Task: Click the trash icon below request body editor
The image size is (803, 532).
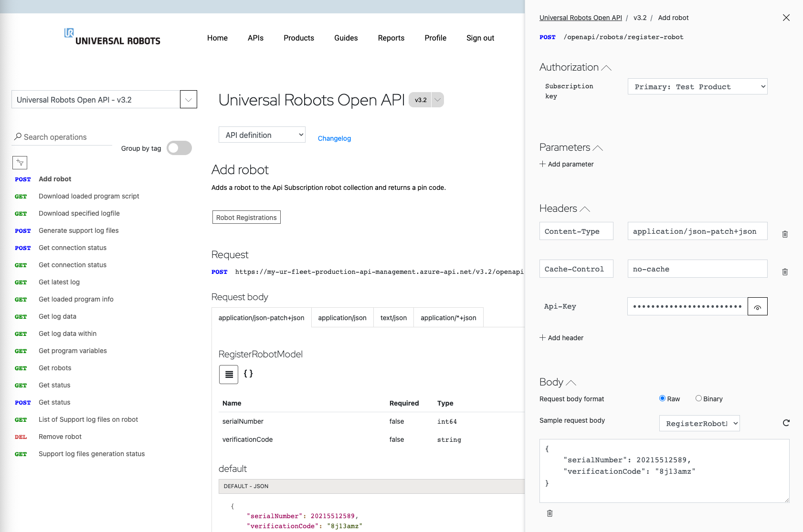Action: pos(549,513)
